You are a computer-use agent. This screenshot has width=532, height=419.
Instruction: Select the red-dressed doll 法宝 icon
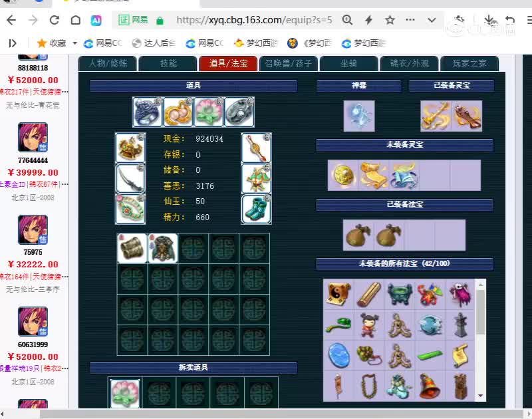369,325
